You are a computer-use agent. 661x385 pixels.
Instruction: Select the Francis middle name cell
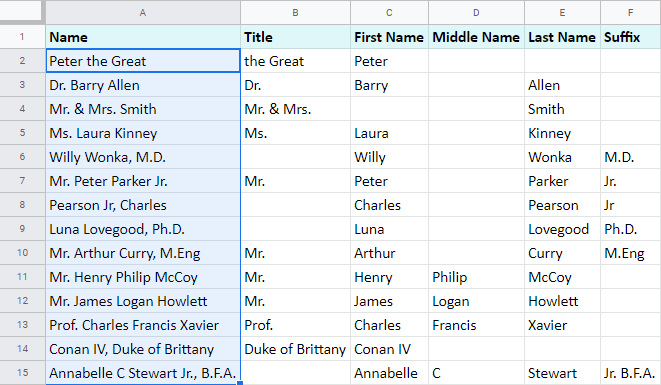click(x=476, y=325)
